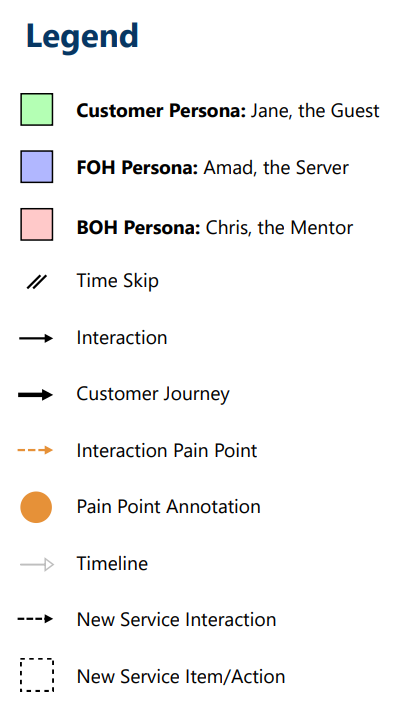Screen dimensions: 409x710
Task: Click the thin Interaction arrow icon
Action: click(36, 338)
